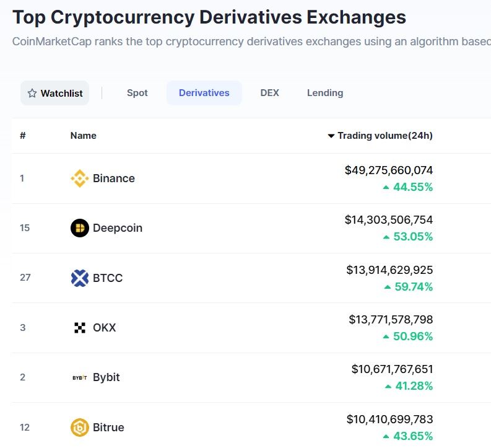The height and width of the screenshot is (448, 491).
Task: Open the Binance exchange link
Action: pyautogui.click(x=114, y=178)
